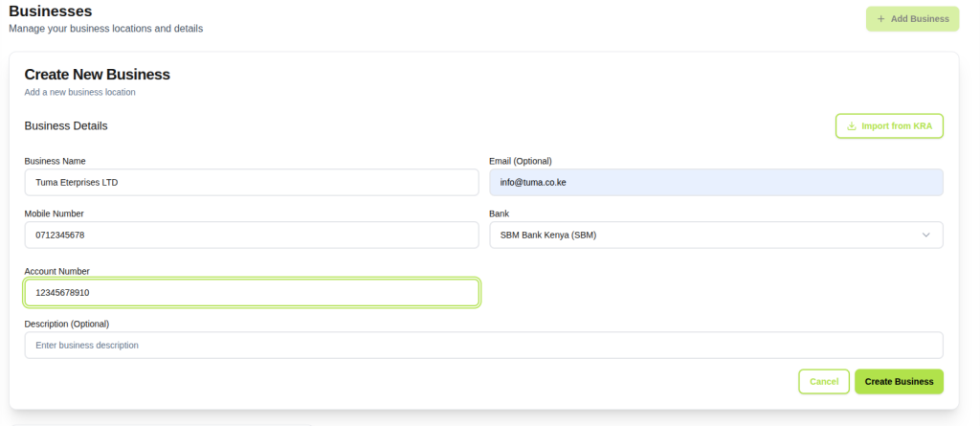Click the Description input box
The image size is (980, 426).
tap(483, 345)
